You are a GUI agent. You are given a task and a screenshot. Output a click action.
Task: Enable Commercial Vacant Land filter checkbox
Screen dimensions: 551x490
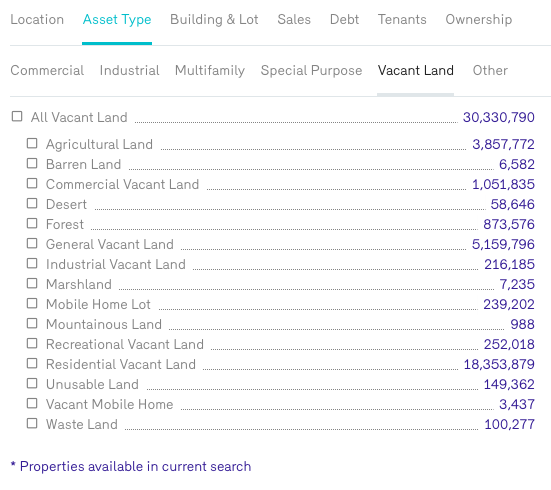(x=32, y=183)
